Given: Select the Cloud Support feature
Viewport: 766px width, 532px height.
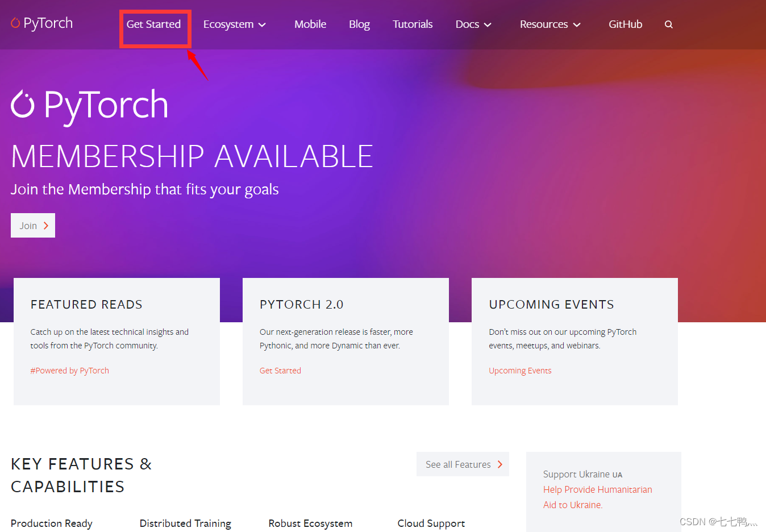Looking at the screenshot, I should (431, 523).
